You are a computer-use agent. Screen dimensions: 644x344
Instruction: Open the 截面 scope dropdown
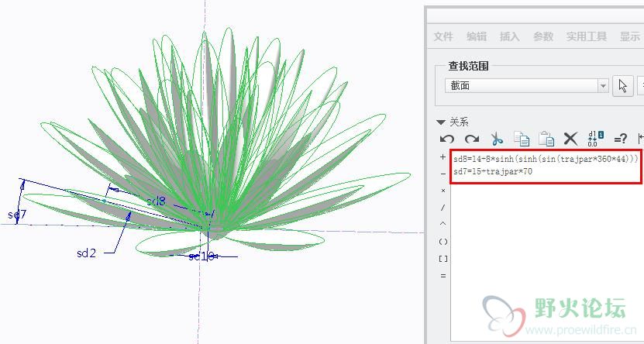(x=526, y=86)
